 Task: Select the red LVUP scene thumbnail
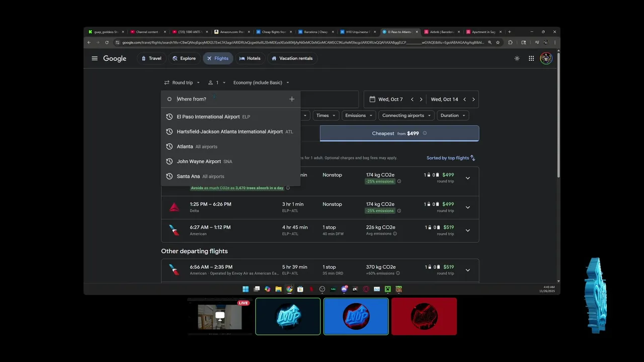click(x=424, y=316)
